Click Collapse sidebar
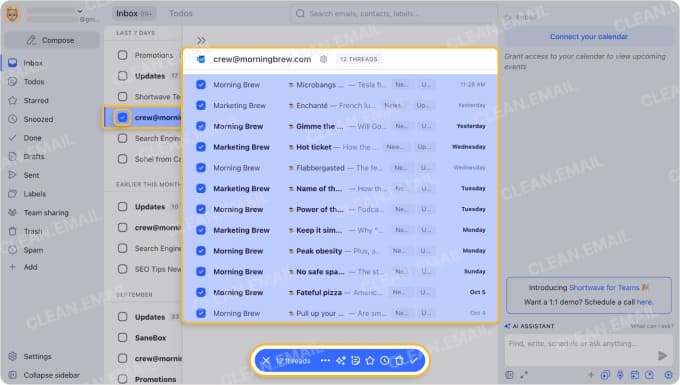The width and height of the screenshot is (680, 385). click(51, 375)
